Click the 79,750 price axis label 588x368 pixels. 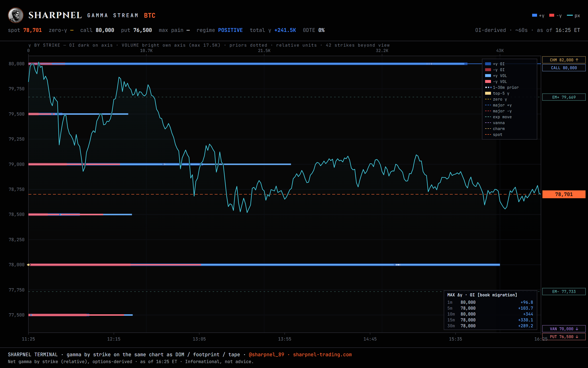click(17, 89)
